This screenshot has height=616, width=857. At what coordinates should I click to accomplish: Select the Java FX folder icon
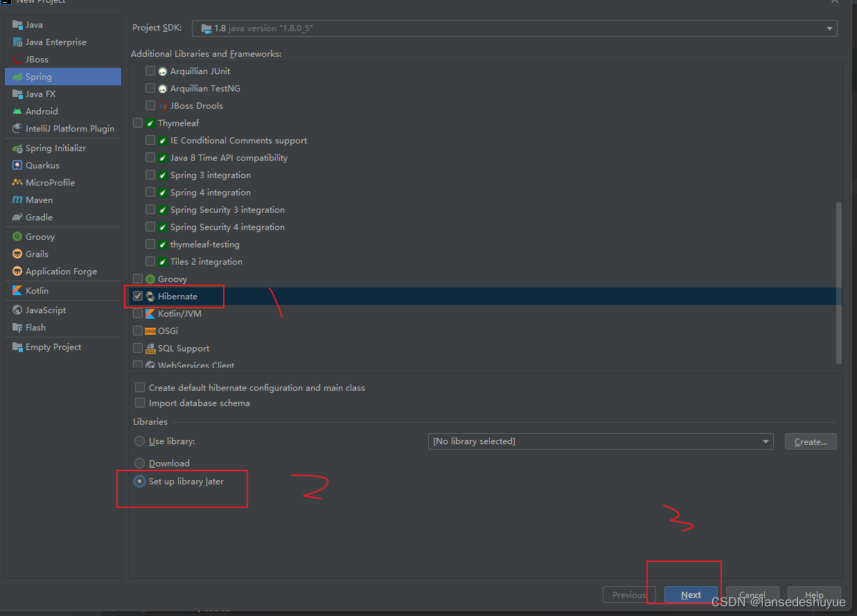coord(17,94)
